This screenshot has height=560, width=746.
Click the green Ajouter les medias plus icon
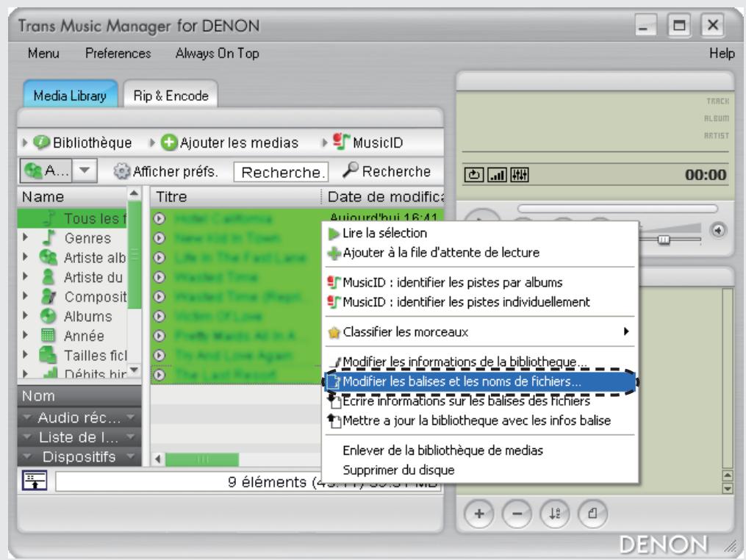click(x=169, y=143)
